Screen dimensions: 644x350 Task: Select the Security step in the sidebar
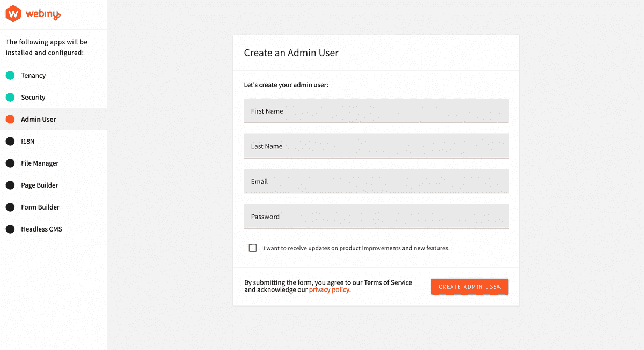(33, 97)
